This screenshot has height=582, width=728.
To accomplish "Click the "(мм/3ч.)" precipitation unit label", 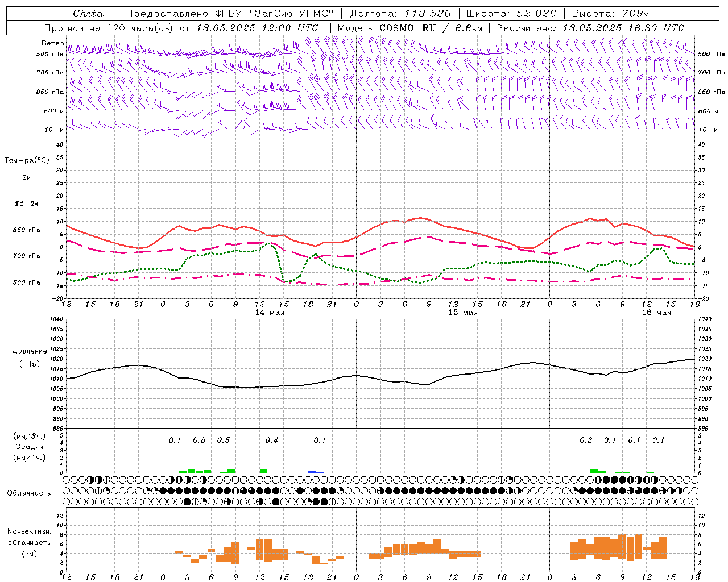I will (x=28, y=436).
